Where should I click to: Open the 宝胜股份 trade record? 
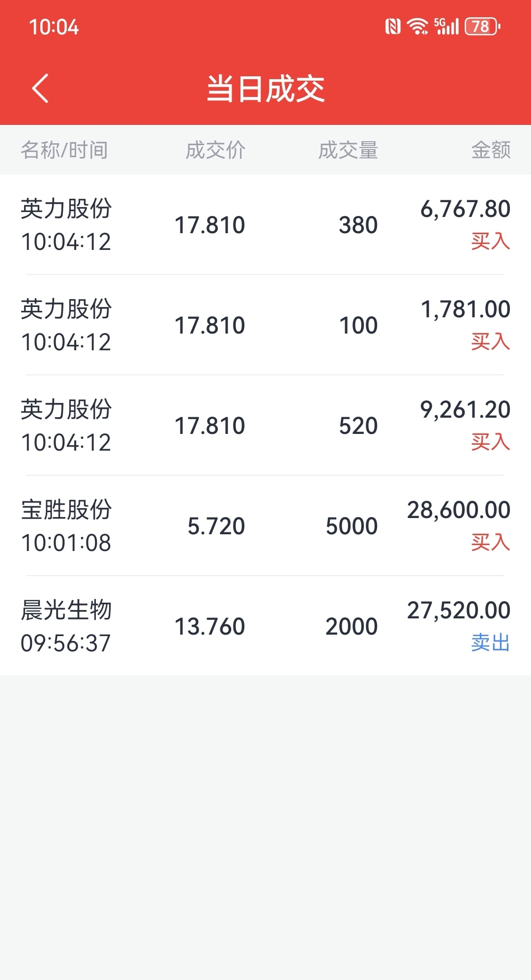[x=265, y=526]
